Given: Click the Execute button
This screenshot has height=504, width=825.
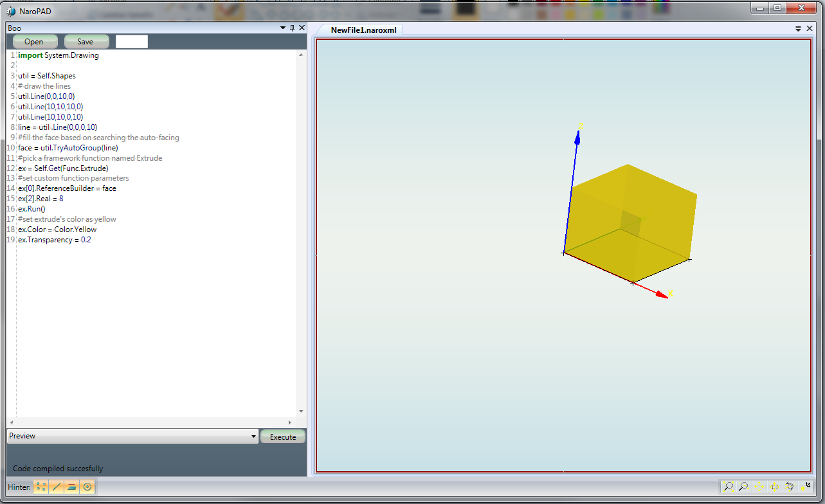Looking at the screenshot, I should pyautogui.click(x=283, y=437).
